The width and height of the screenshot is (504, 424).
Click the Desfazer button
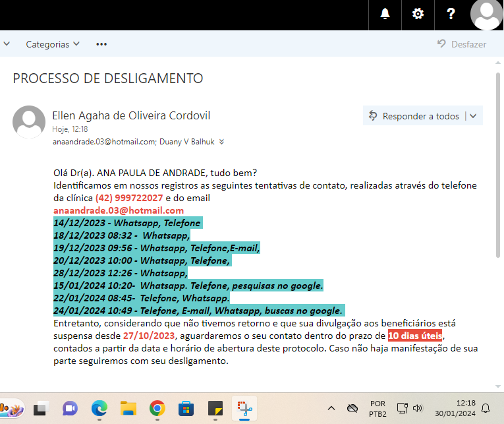(x=461, y=44)
